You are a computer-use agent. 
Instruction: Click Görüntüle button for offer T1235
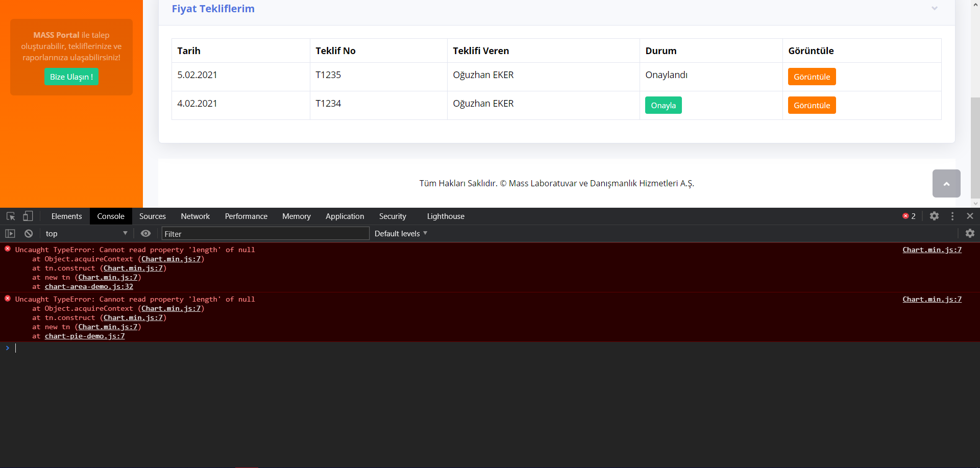coord(812,77)
